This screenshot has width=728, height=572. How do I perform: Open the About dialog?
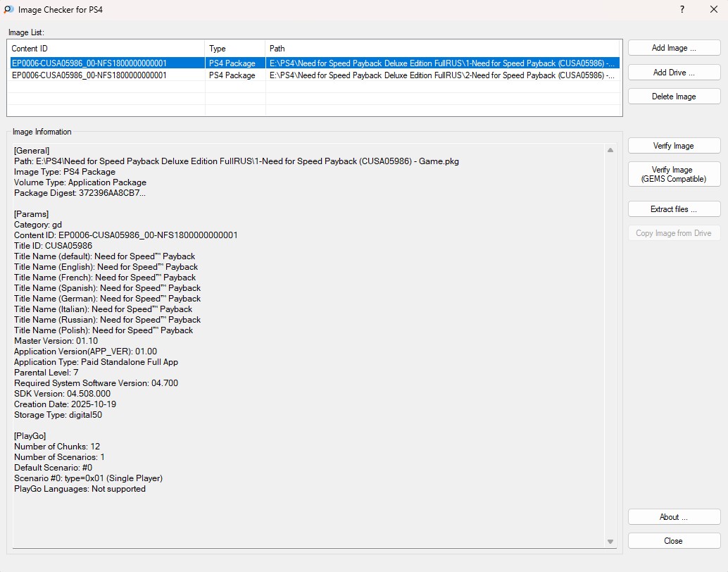(x=674, y=517)
